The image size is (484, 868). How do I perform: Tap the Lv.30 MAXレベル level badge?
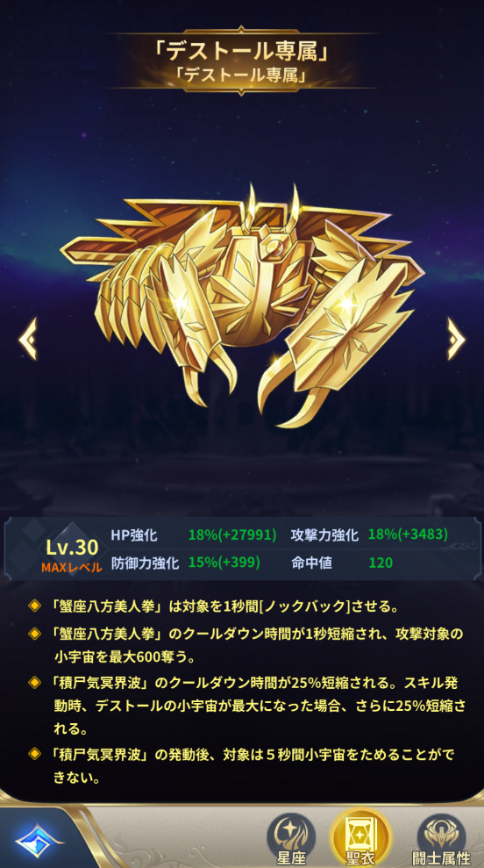pyautogui.click(x=72, y=554)
